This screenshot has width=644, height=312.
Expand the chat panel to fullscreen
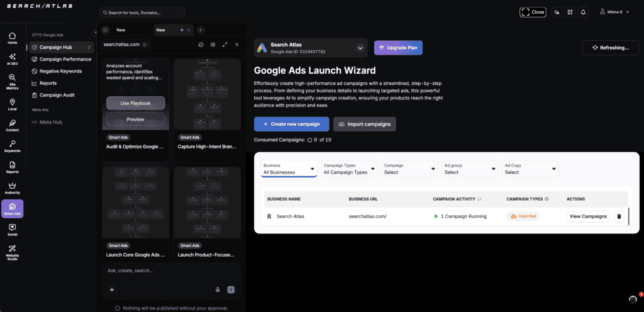coord(225,44)
